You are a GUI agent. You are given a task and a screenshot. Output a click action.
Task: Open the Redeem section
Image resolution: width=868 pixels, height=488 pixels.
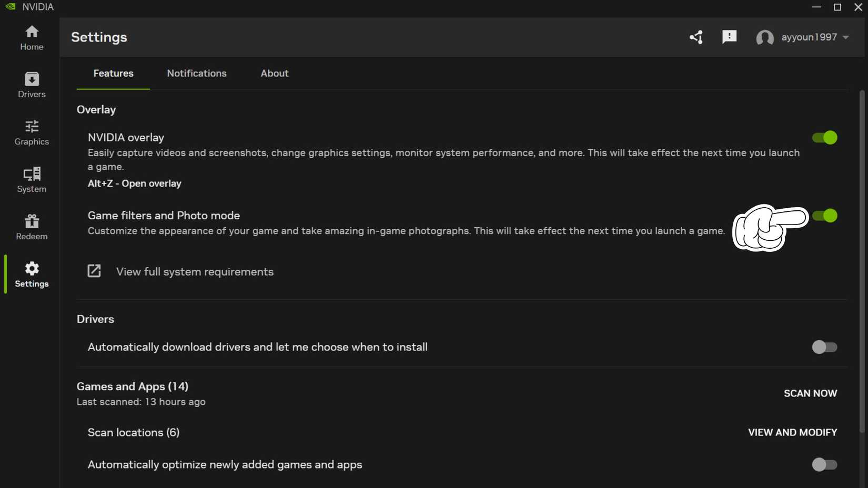(x=32, y=227)
